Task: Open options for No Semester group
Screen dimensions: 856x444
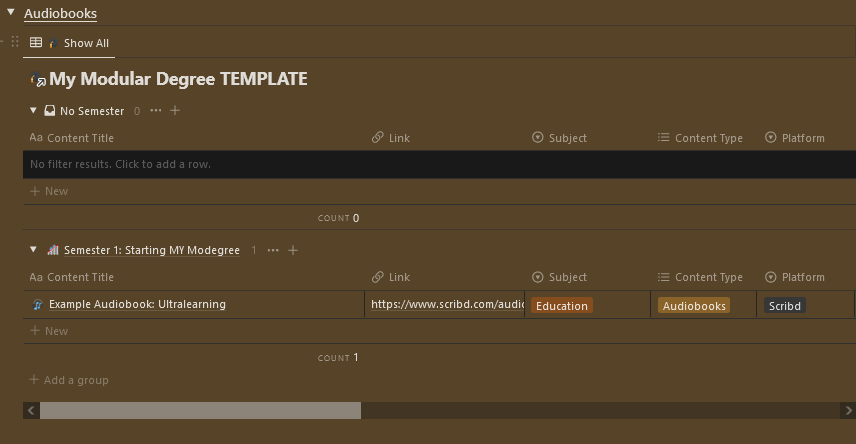Action: click(156, 111)
